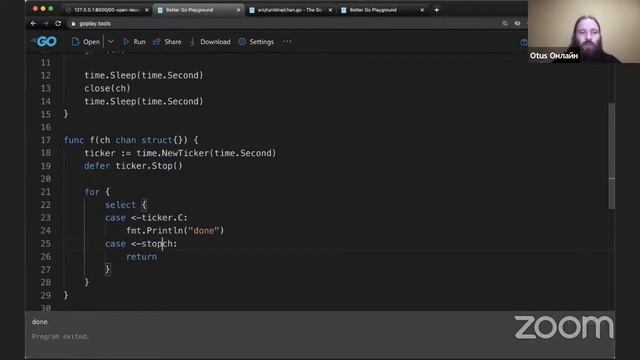Image resolution: width=640 pixels, height=360 pixels.
Task: Run the Go program
Action: pyautogui.click(x=134, y=42)
